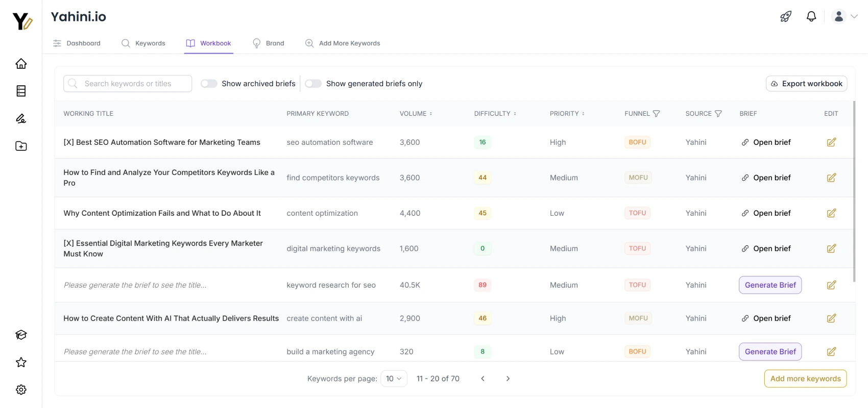Click the pen writing icon in sidebar
Image resolution: width=868 pixels, height=408 pixels.
point(21,119)
